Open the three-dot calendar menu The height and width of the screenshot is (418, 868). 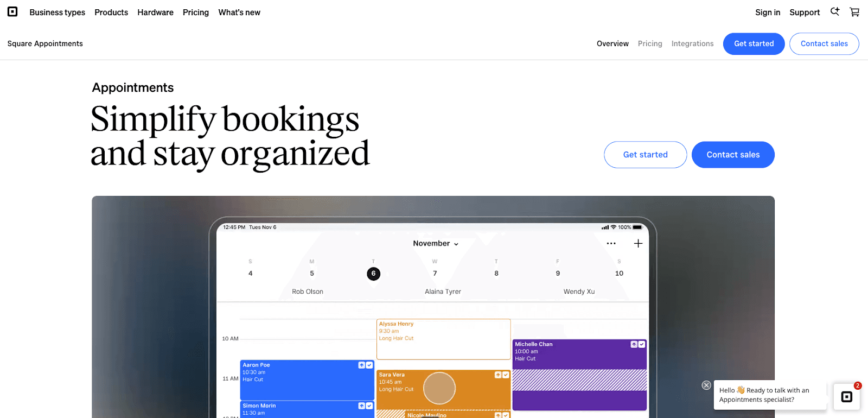click(611, 244)
